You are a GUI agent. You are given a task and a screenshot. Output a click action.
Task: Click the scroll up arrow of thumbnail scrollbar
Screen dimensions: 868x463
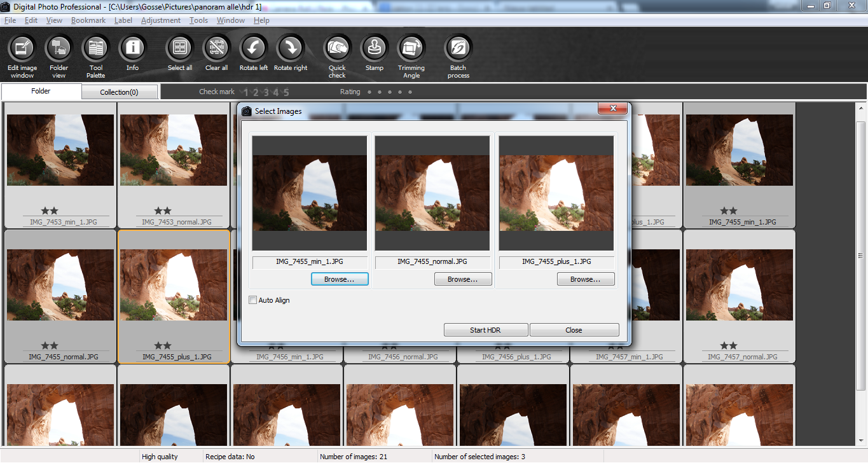click(x=861, y=107)
